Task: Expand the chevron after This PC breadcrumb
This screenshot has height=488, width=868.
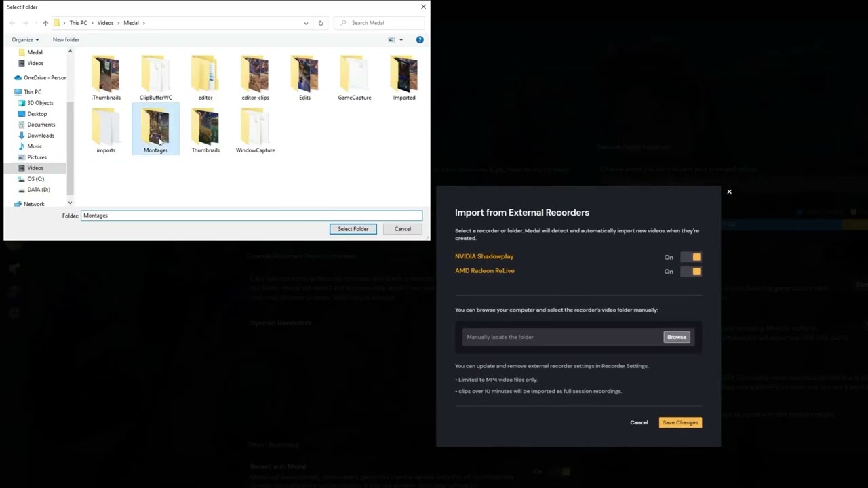Action: pos(92,23)
